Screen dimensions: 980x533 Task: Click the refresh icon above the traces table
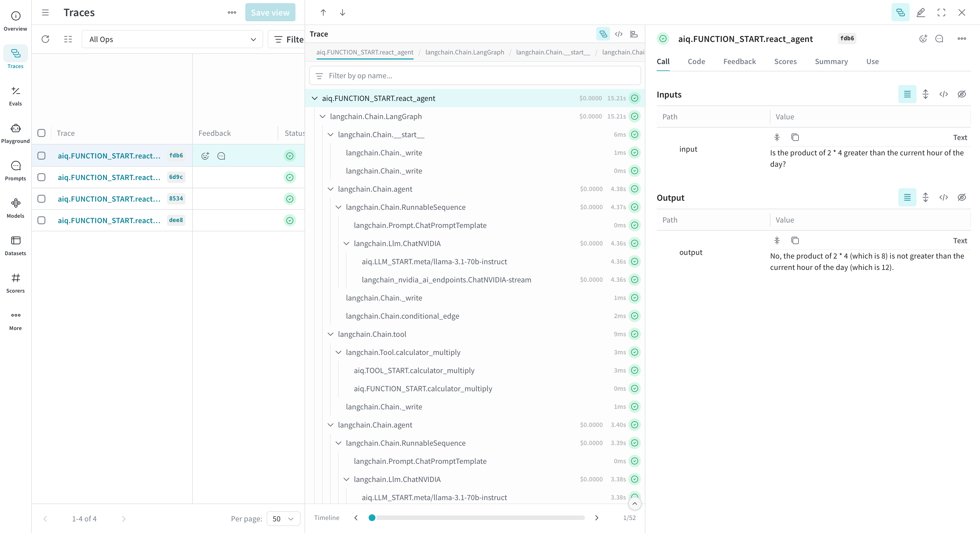tap(45, 39)
